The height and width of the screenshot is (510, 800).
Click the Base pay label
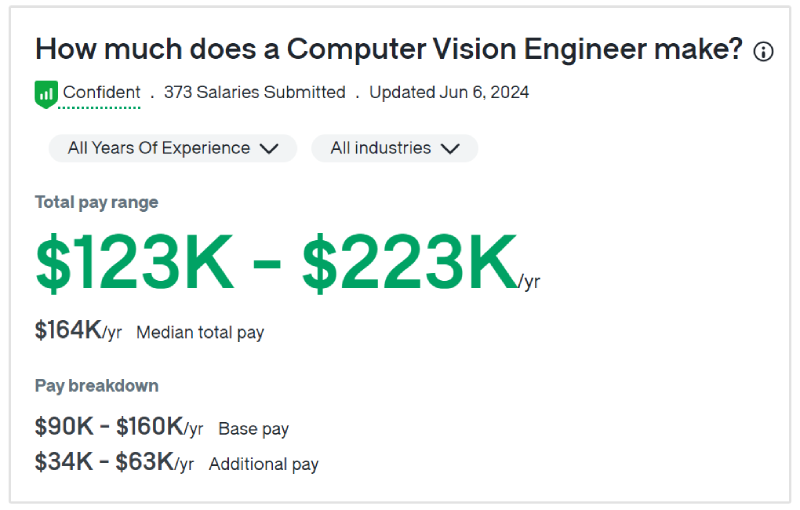coord(253,429)
